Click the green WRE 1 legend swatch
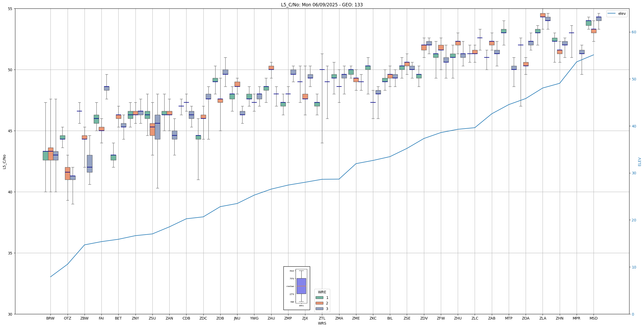 [x=319, y=298]
